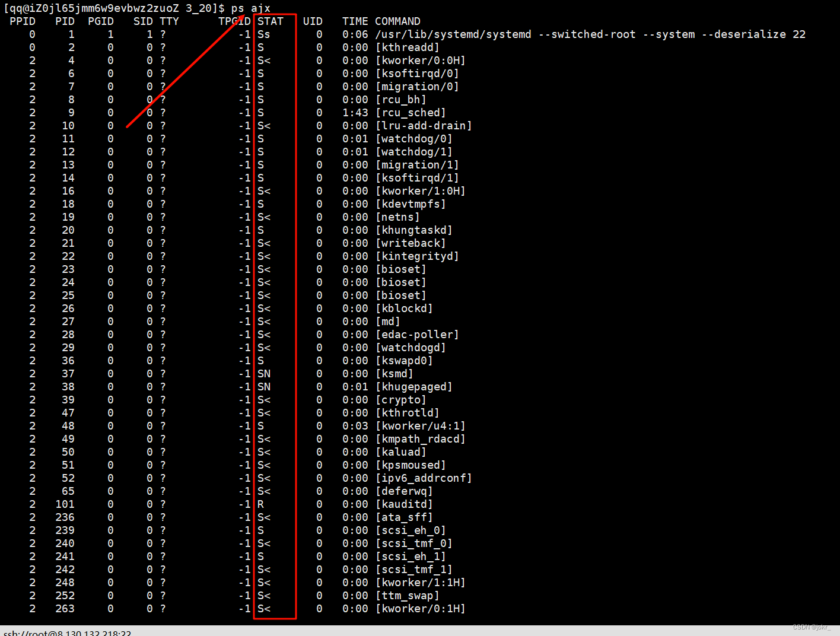Click the [writeback] process name
Screen dimensions: 840x636
411,243
